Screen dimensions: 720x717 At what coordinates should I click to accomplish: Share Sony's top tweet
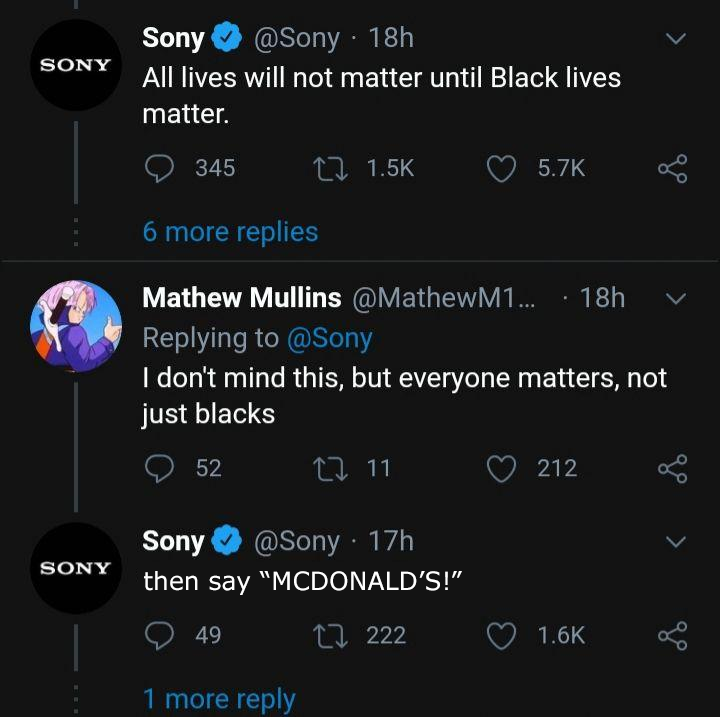pyautogui.click(x=673, y=169)
